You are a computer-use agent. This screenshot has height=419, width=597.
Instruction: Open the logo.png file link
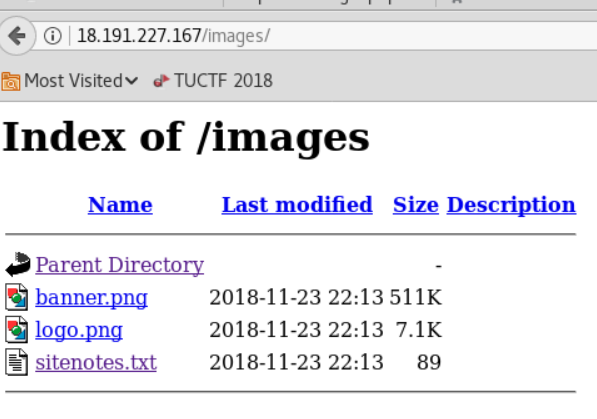pos(79,331)
